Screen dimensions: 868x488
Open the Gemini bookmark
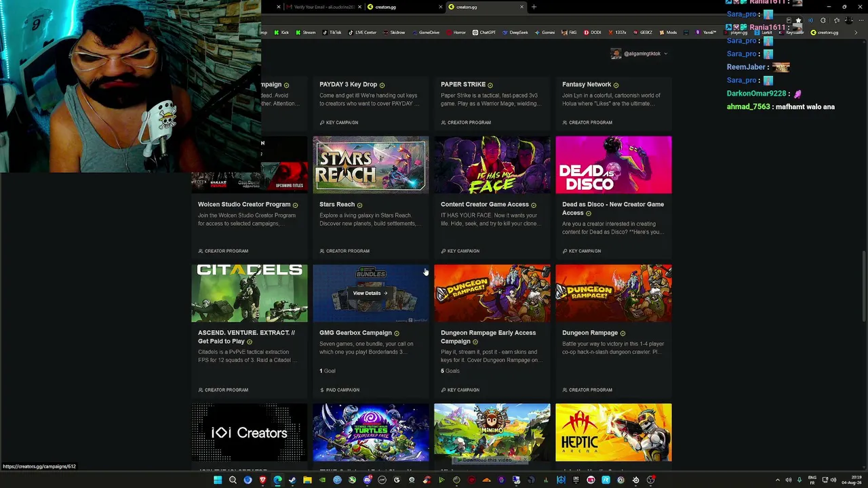coord(545,33)
